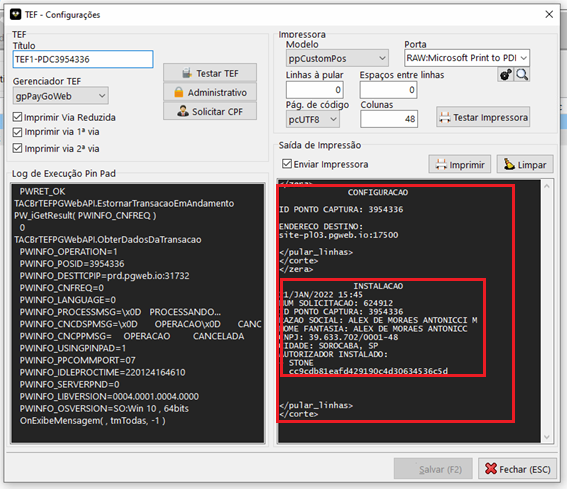Click the cc9cdb81eafd hash line
The image size is (570, 489).
(368, 371)
